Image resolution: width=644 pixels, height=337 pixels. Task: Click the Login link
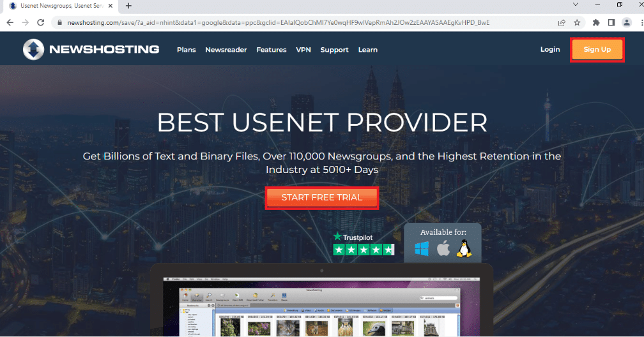[x=550, y=49]
